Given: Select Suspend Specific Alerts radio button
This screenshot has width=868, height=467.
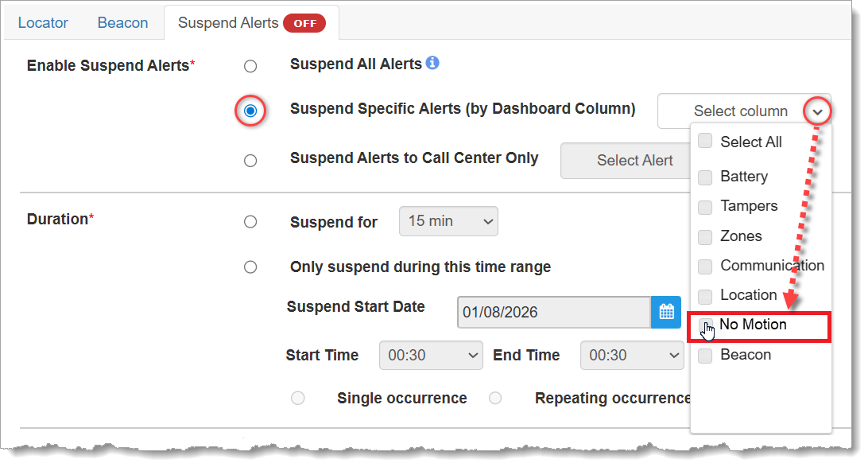Looking at the screenshot, I should (x=250, y=111).
